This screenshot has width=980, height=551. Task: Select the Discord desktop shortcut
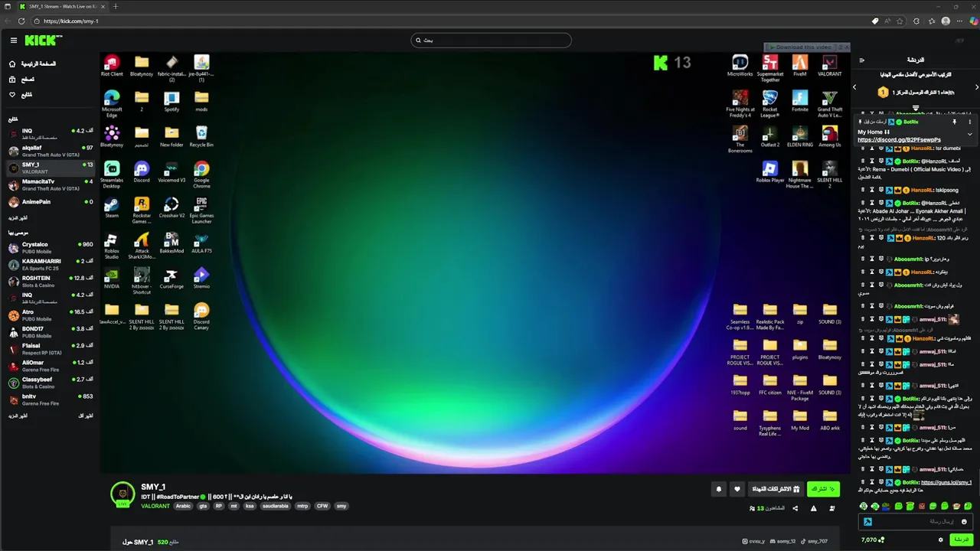pyautogui.click(x=142, y=172)
